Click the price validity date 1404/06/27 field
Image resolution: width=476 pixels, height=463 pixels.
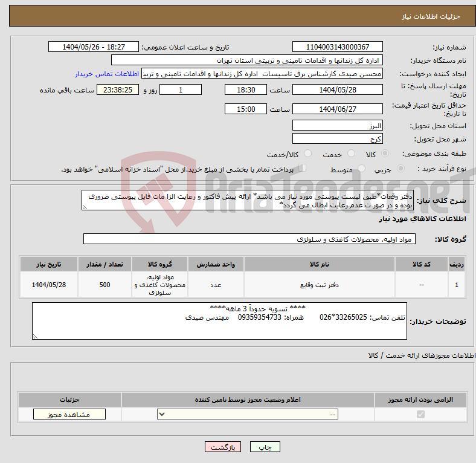click(338, 109)
